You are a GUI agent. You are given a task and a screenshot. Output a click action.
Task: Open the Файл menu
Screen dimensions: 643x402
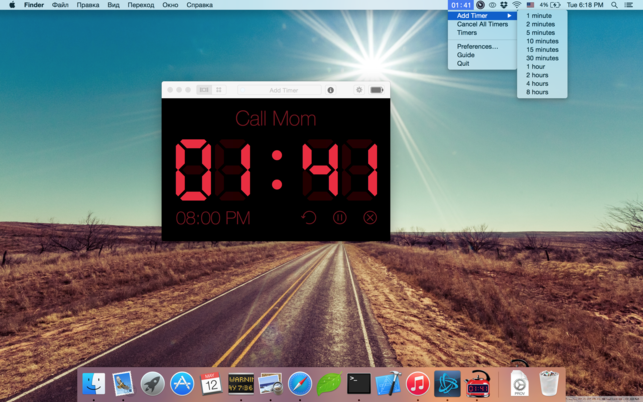[x=60, y=5]
